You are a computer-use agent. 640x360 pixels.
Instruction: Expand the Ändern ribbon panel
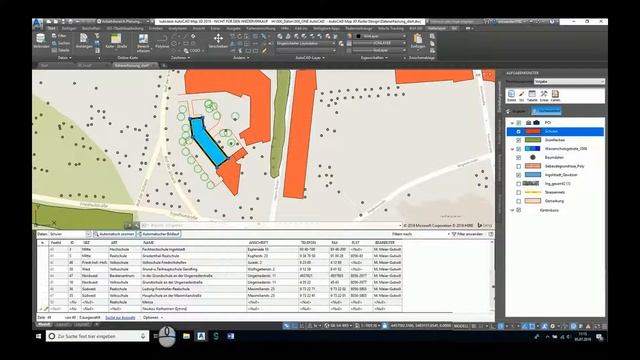point(241,58)
